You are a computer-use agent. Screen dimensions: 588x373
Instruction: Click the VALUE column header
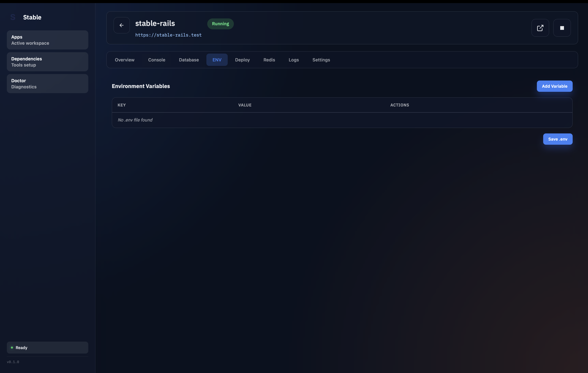pyautogui.click(x=245, y=105)
